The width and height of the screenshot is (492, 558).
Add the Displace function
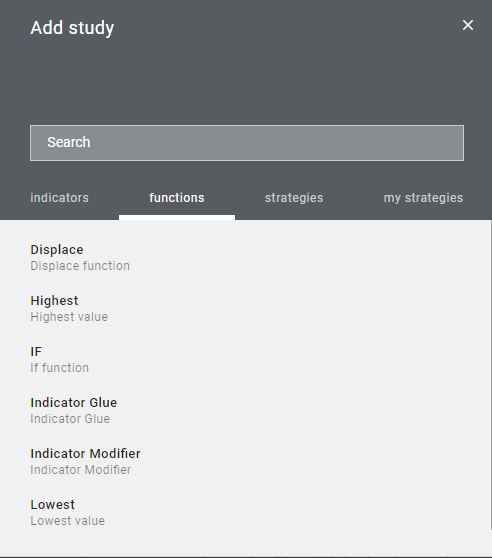pos(57,249)
